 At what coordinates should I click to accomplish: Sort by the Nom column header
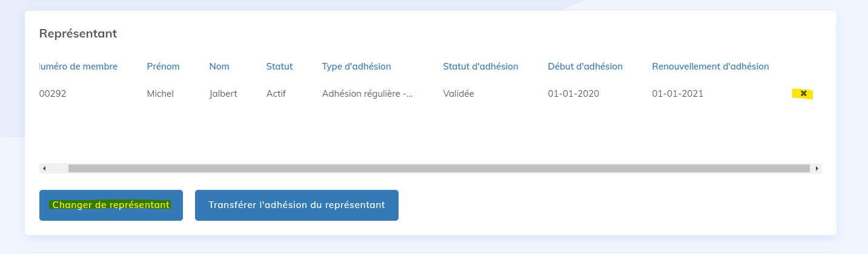[x=219, y=67]
